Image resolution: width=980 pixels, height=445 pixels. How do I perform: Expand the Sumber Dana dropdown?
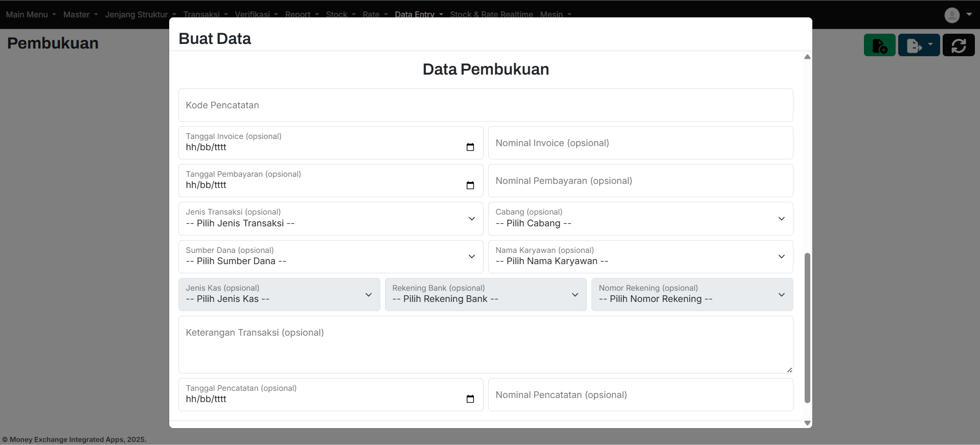(330, 256)
